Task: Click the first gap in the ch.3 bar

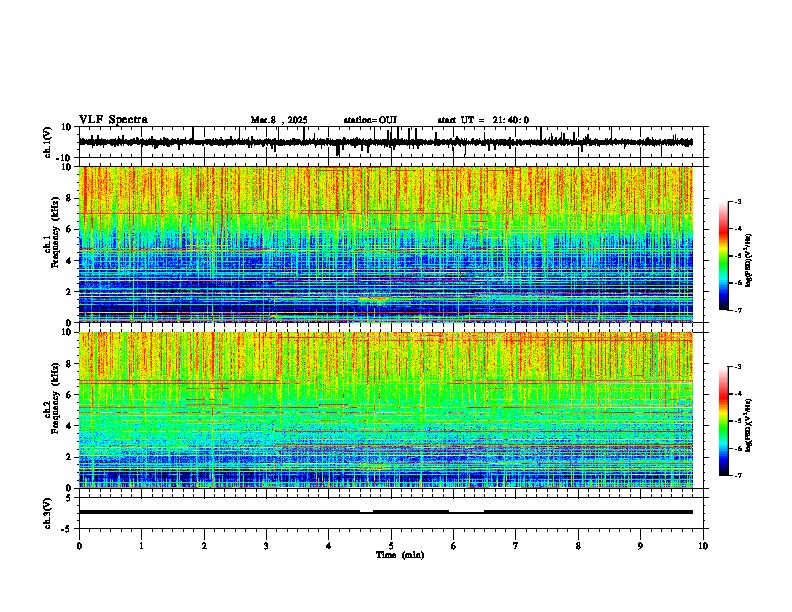Action: point(366,512)
